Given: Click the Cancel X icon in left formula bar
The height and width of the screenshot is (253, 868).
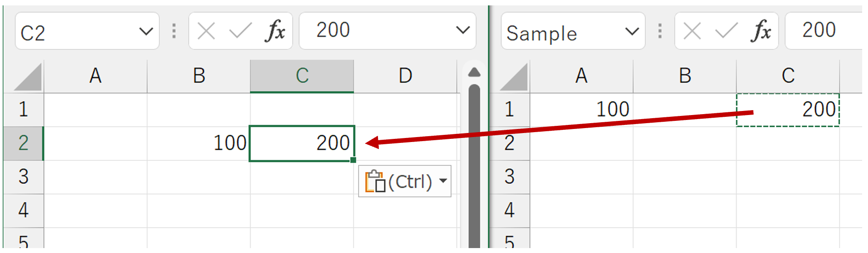Looking at the screenshot, I should click(206, 31).
